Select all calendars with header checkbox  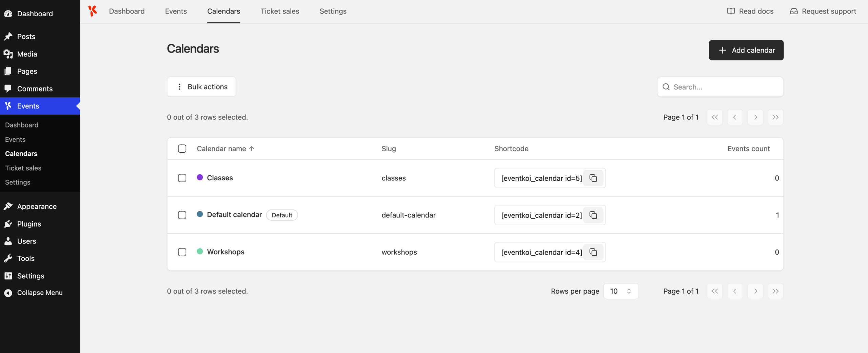182,149
